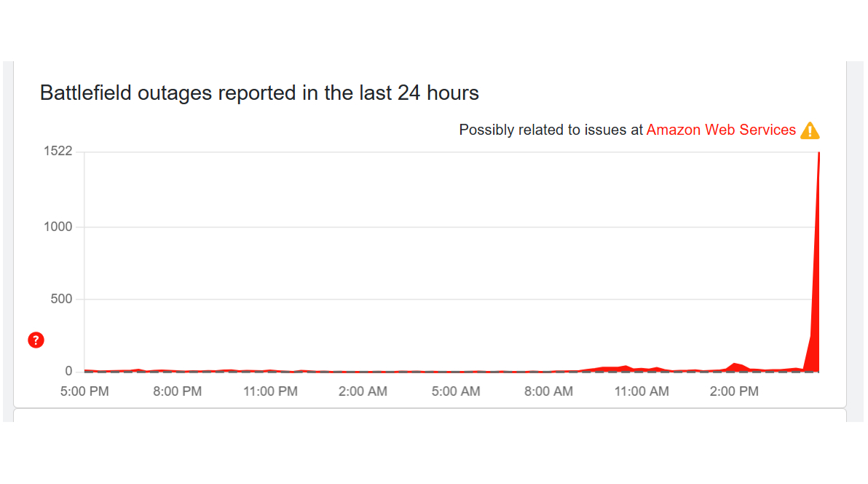Click the 0 y-axis label
This screenshot has width=868, height=484.
[68, 371]
